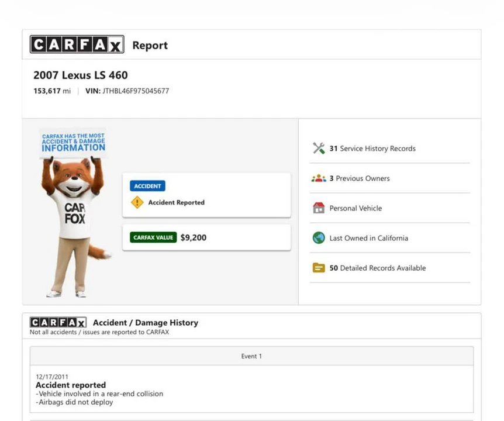Click the green CARFAX VALUE badge
The image size is (504, 421).
tap(153, 237)
